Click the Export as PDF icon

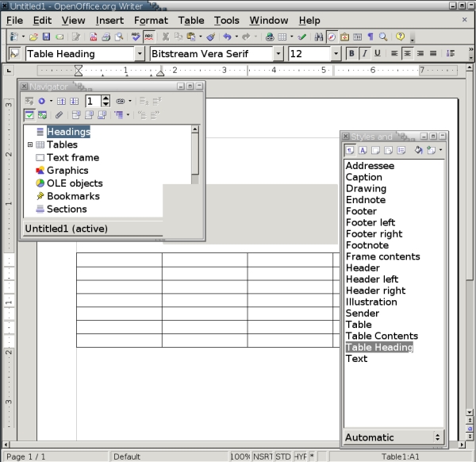coord(93,37)
